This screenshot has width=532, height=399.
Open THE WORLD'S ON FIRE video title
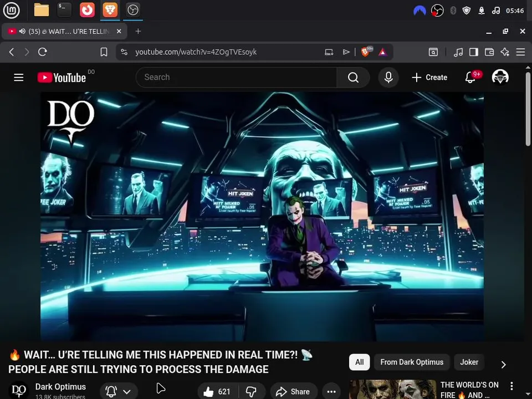tap(469, 390)
